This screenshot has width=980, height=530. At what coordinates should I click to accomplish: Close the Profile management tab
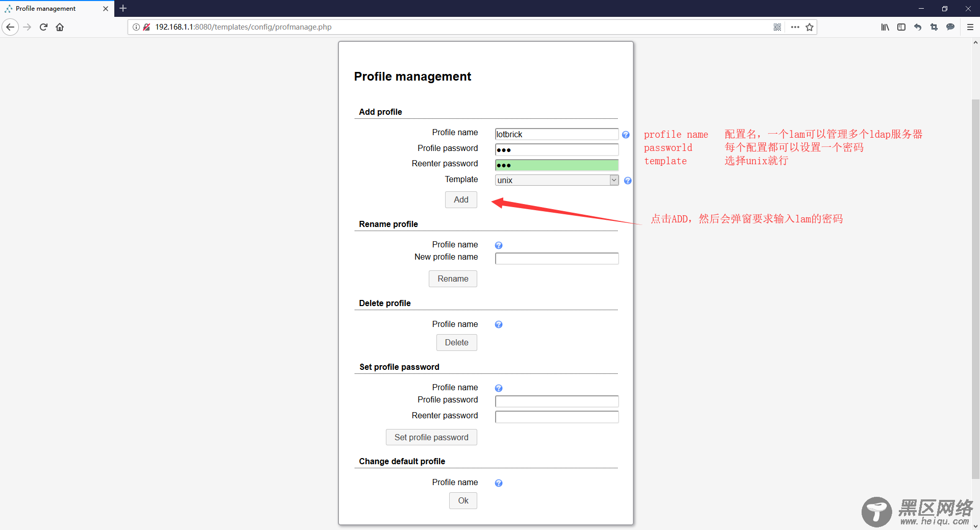pyautogui.click(x=106, y=9)
